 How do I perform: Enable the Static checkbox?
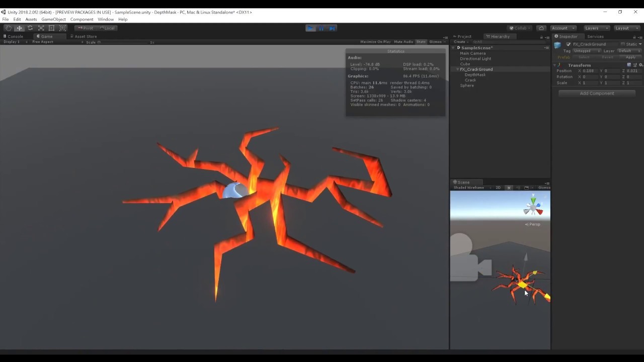[623, 44]
